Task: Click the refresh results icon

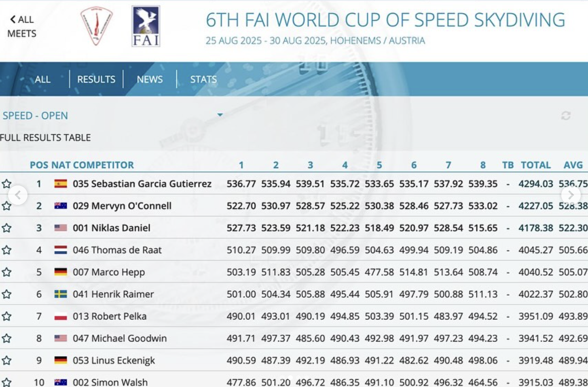Action: click(x=565, y=116)
